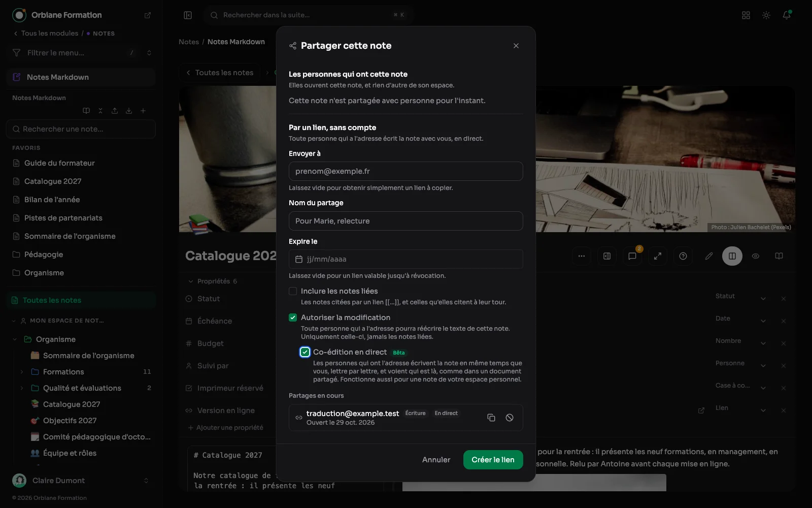Collapse the Organisme tree folder
This screenshot has height=508, width=812.
click(x=15, y=339)
